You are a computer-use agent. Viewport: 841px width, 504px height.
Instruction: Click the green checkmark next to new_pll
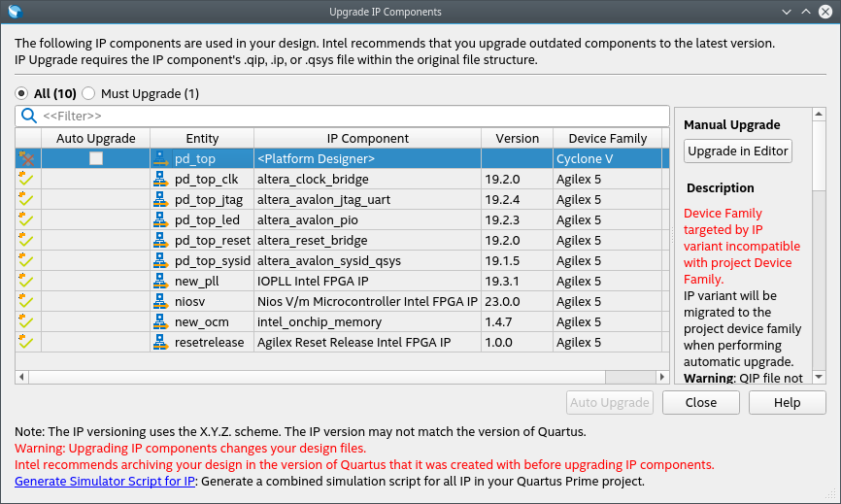(x=26, y=281)
